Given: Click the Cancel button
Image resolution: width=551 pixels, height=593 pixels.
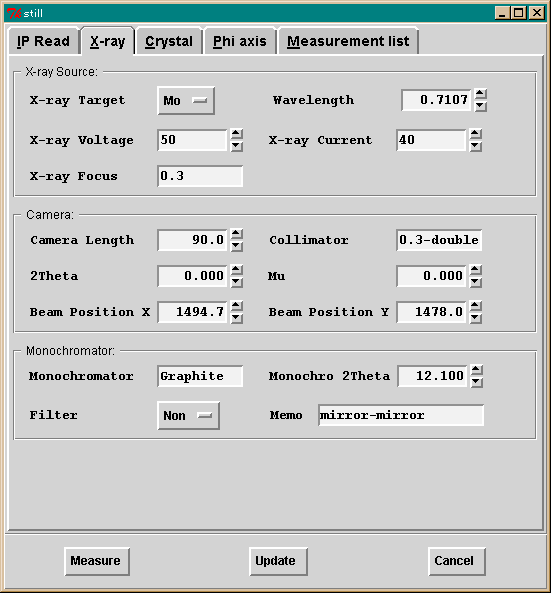Looking at the screenshot, I should (x=457, y=561).
